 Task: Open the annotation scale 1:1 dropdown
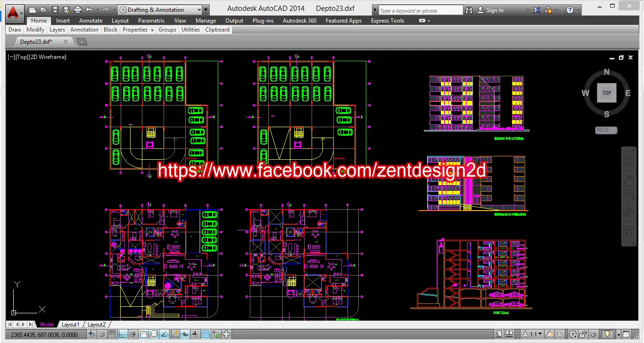tap(532, 335)
